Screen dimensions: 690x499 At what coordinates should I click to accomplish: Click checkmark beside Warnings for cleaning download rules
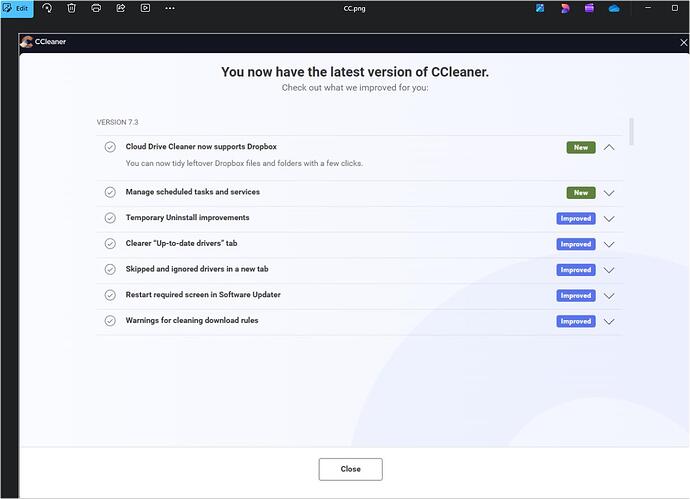110,321
